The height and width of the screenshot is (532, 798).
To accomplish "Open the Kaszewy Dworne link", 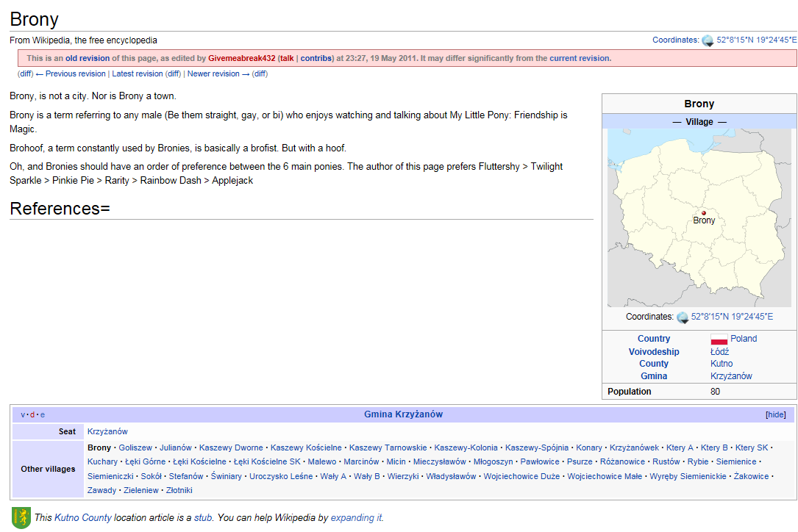I will [231, 447].
